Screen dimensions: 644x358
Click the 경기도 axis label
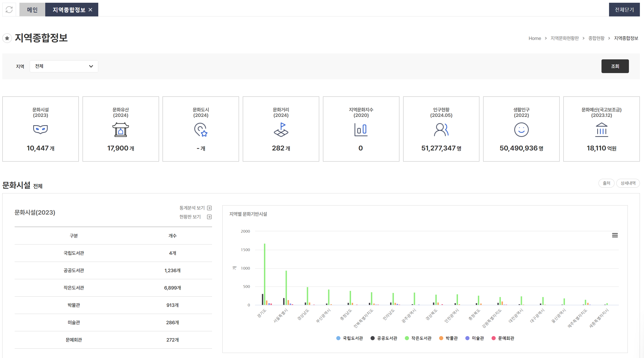pos(262,313)
